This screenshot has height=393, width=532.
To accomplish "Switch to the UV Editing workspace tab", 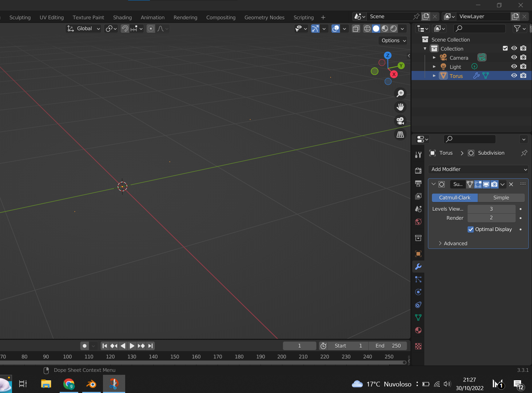I will [x=52, y=17].
